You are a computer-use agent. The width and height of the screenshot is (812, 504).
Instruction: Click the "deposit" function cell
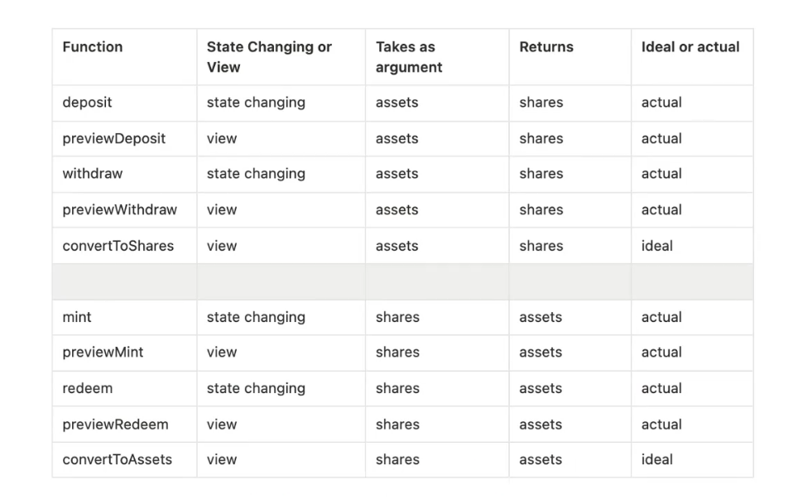pos(87,103)
